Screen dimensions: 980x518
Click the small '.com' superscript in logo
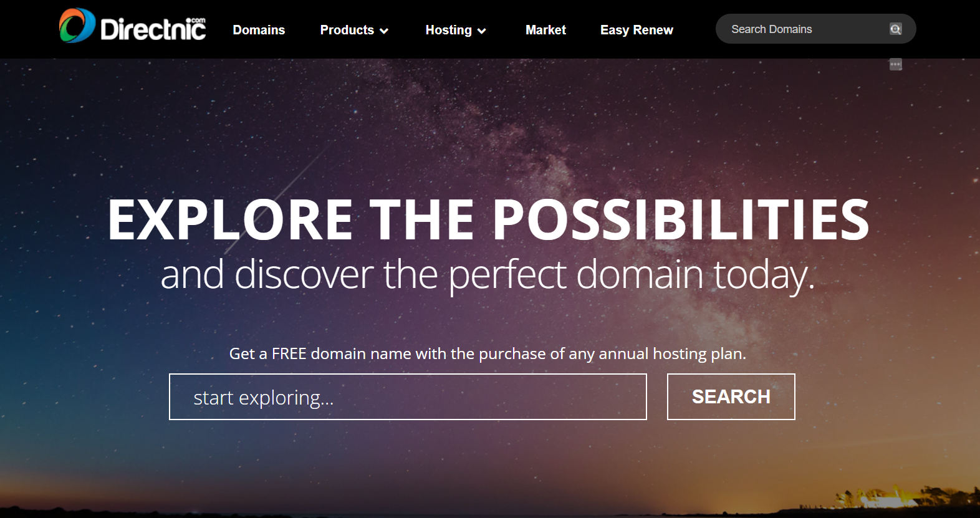click(x=198, y=21)
